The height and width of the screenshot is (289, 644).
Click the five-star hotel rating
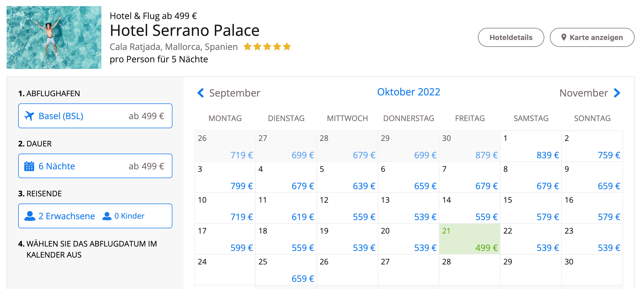point(267,47)
